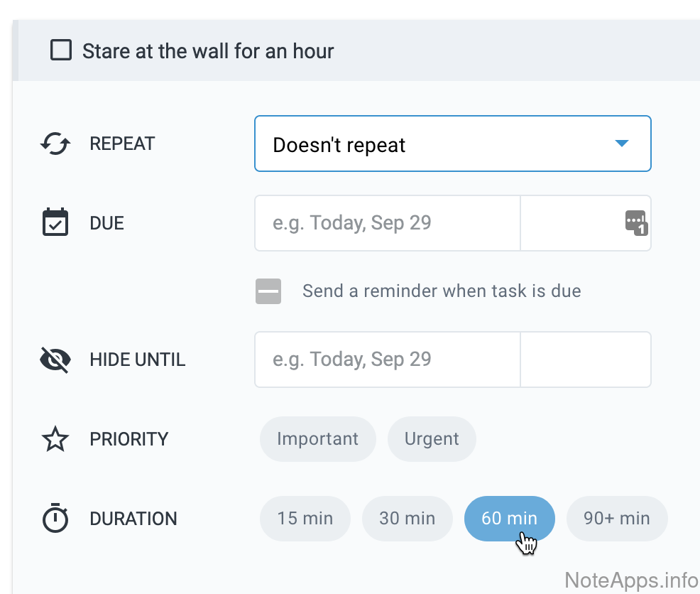Click the blue dropdown arrow in Repeat field

point(621,144)
